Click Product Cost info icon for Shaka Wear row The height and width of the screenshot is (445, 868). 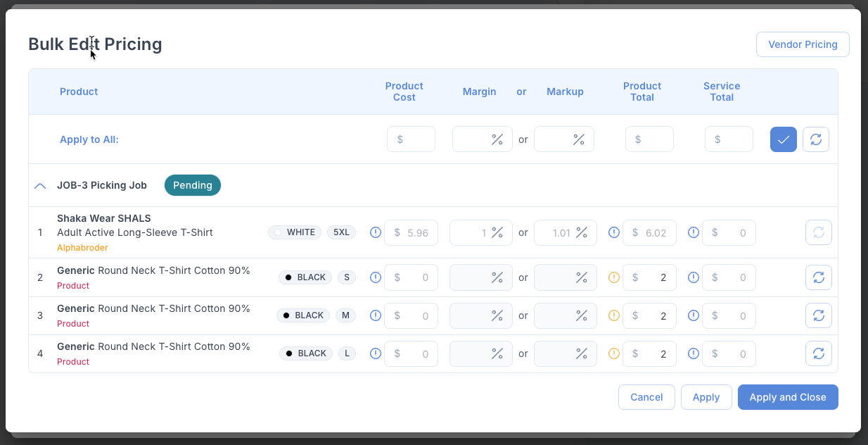point(376,232)
